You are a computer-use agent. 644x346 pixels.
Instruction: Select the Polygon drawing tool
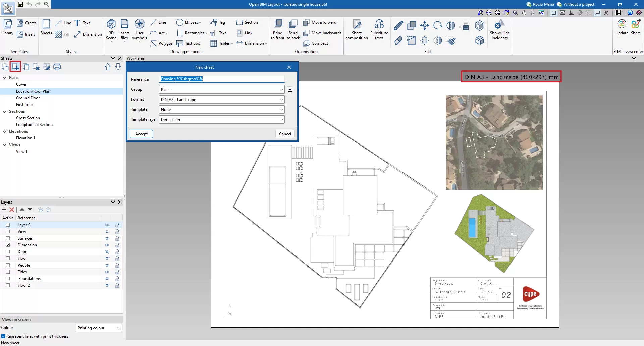[x=162, y=43]
